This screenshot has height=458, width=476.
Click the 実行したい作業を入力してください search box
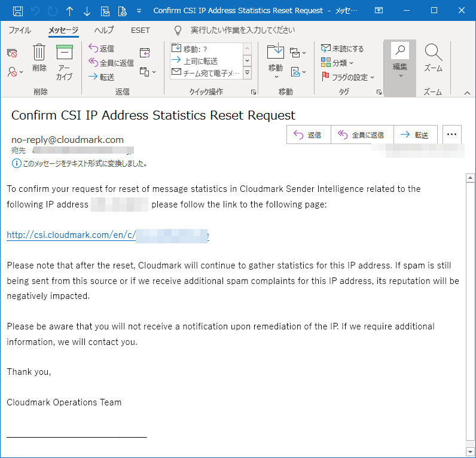tap(243, 30)
